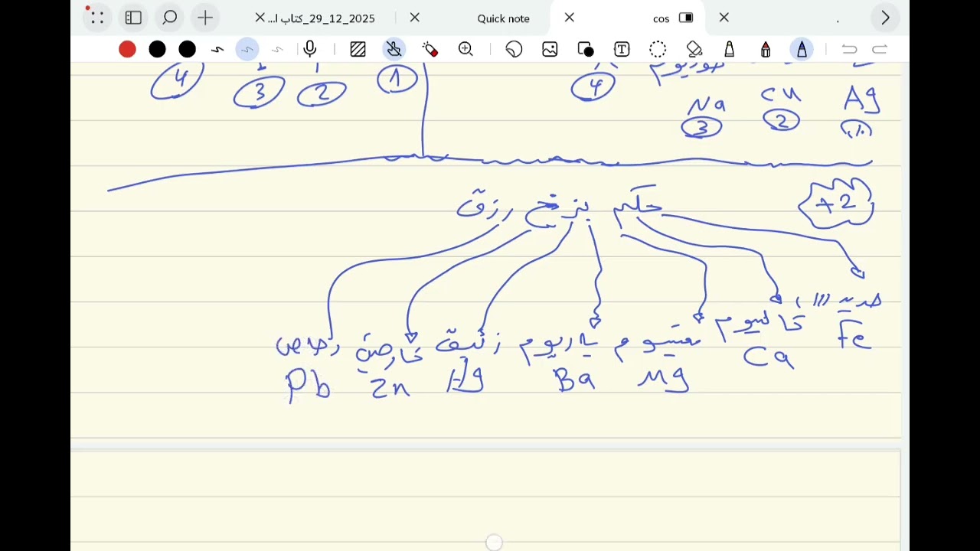
Task: Switch to the 29_12_2025 notebook tab
Action: 322,18
